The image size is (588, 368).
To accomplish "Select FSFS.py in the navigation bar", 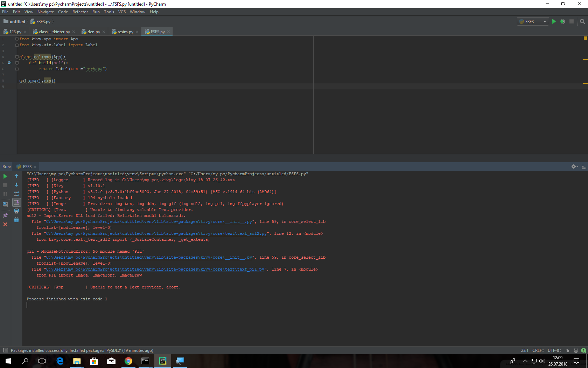I will 40,22.
